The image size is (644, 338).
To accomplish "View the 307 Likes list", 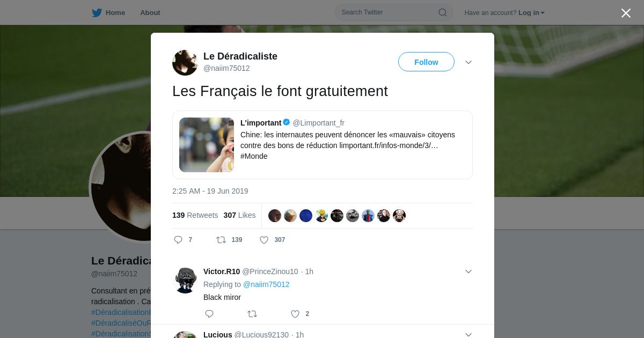I will point(239,215).
